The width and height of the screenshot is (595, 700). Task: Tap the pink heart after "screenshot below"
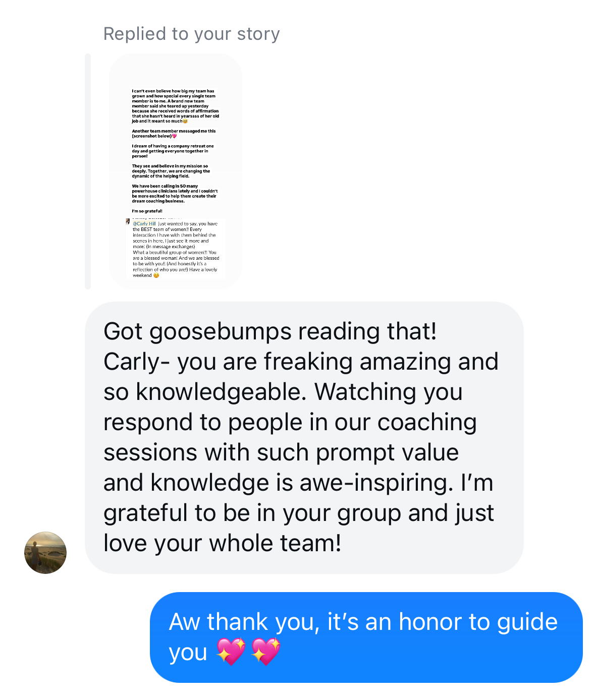174,136
